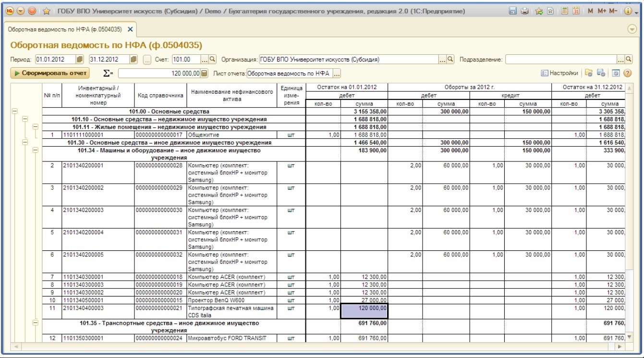Image resolution: width=644 pixels, height=358 pixels.
Task: Collapse the 101.35 Транспортные средства group
Action: pyautogui.click(x=35, y=323)
